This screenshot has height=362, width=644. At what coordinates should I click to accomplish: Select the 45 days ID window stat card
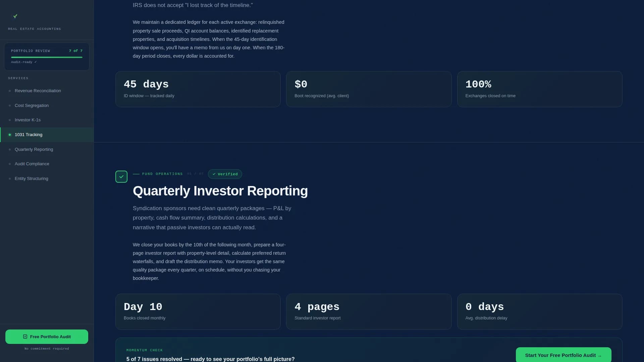(x=198, y=89)
